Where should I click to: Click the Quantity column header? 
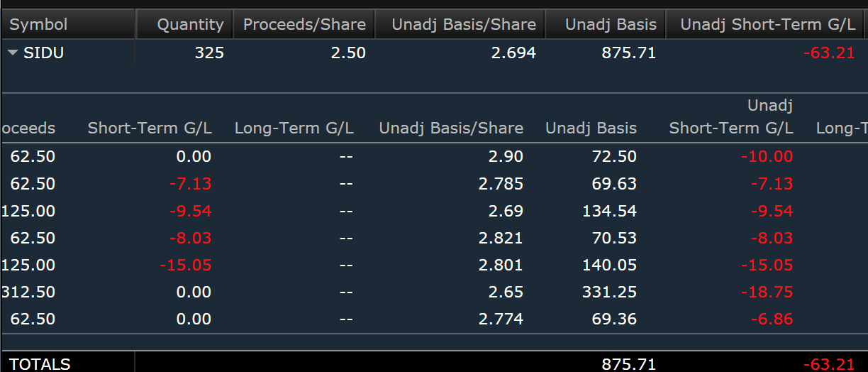coord(190,25)
